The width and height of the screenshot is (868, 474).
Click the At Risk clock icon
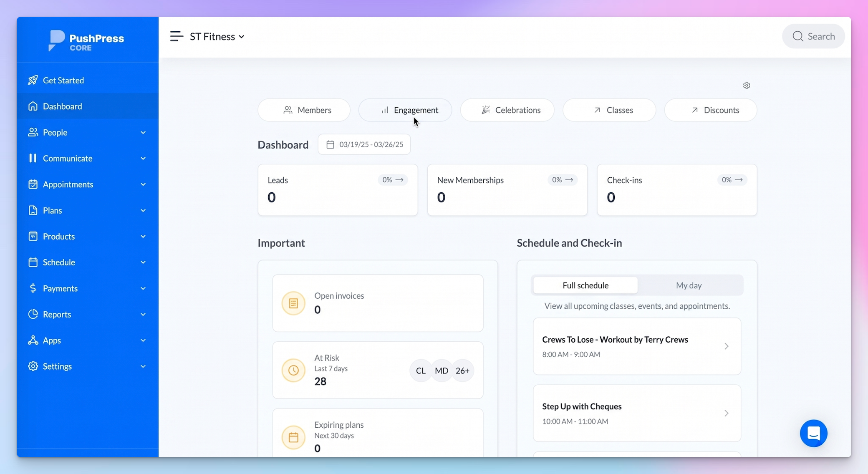coord(293,370)
